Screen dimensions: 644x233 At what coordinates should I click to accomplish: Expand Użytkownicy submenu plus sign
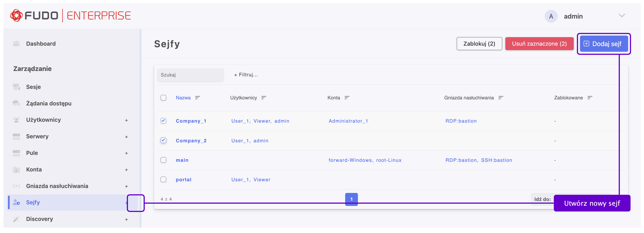click(126, 120)
